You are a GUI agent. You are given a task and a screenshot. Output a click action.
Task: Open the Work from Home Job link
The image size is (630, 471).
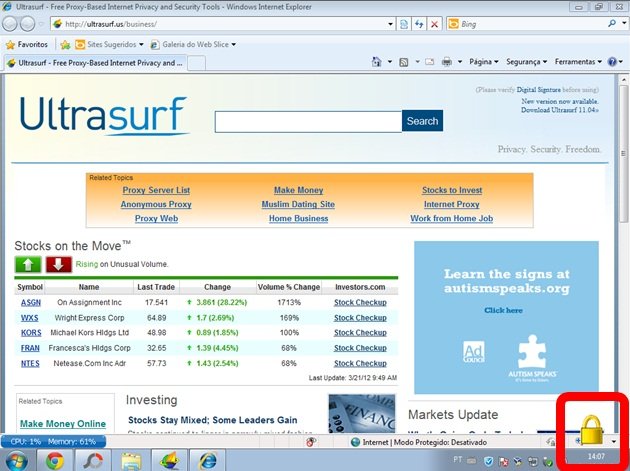pos(452,219)
